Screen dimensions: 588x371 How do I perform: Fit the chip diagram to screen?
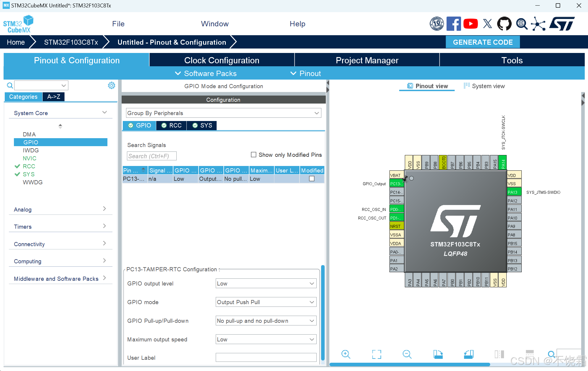[x=376, y=354]
